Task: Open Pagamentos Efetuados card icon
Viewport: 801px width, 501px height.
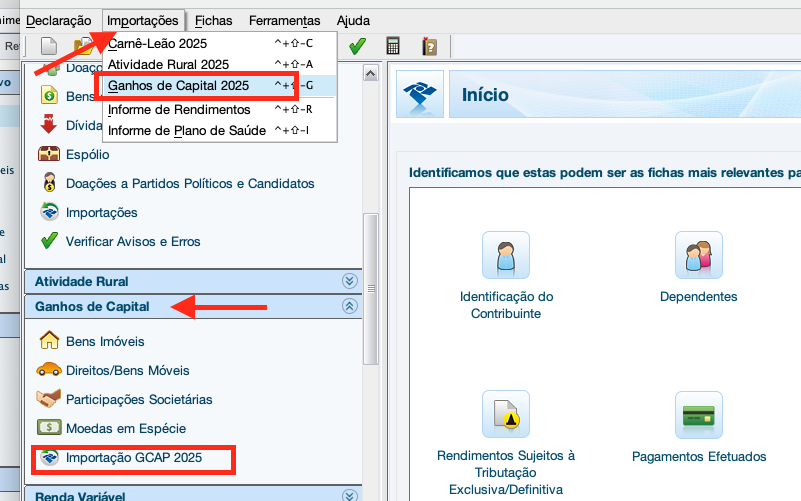Action: point(698,414)
